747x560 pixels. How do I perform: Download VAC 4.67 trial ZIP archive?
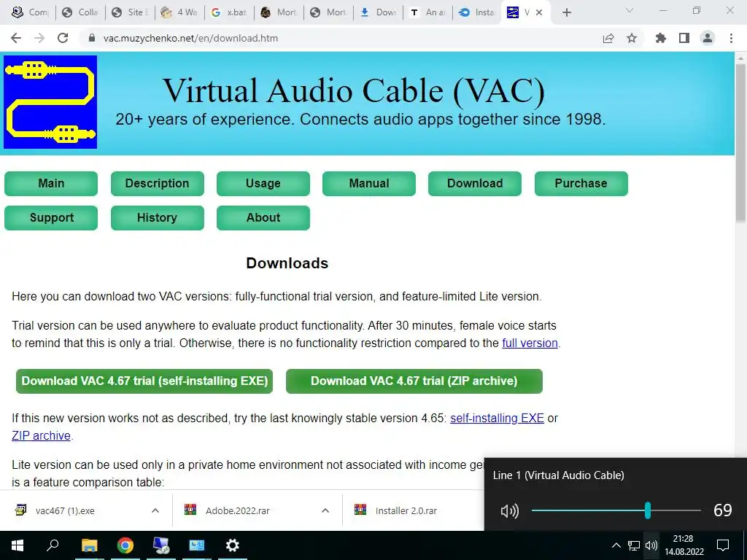point(414,381)
